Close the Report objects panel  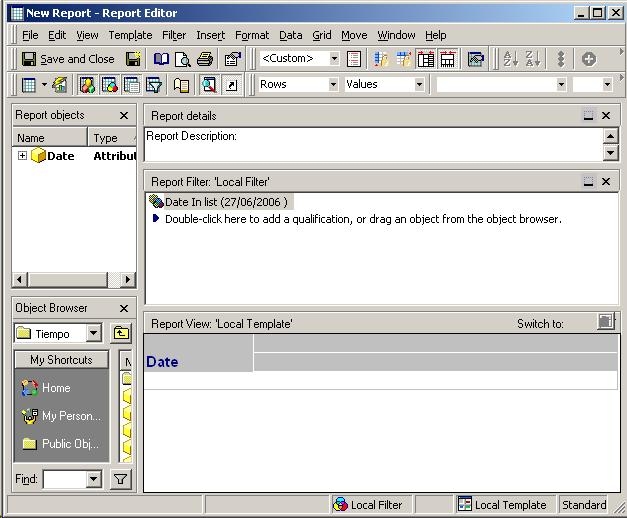click(x=124, y=116)
